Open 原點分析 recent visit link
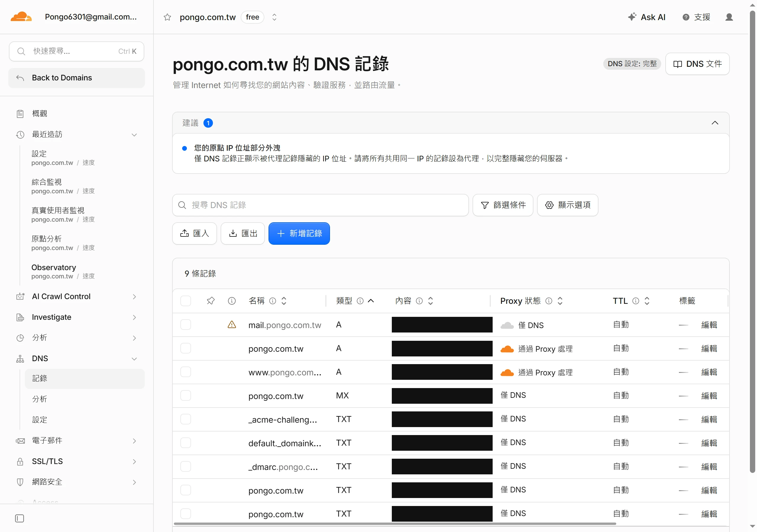This screenshot has height=532, width=757. 63,243
